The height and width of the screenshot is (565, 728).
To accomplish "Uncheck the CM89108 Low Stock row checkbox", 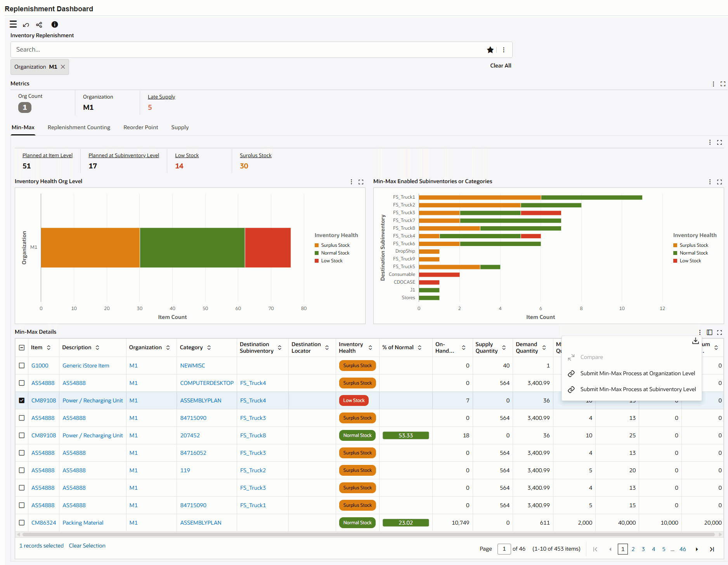I will 22,400.
